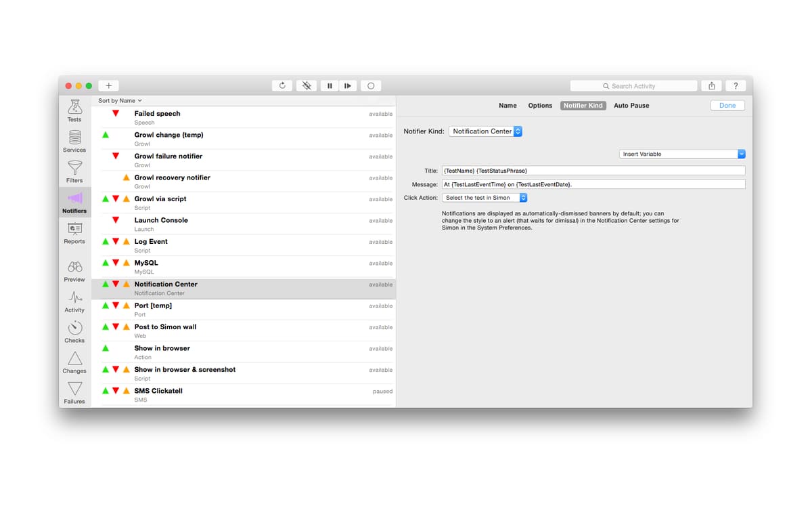Click the share toolbar icon
This screenshot has width=812, height=508.
click(x=711, y=86)
